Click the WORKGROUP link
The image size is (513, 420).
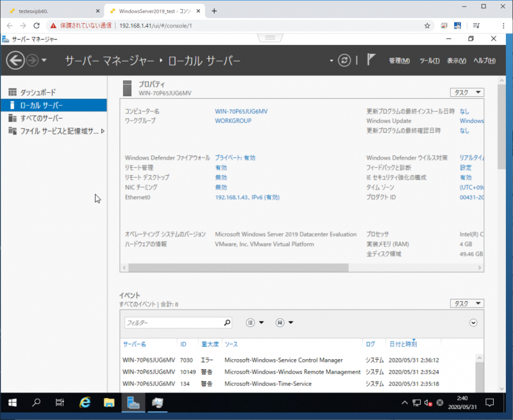tap(233, 121)
